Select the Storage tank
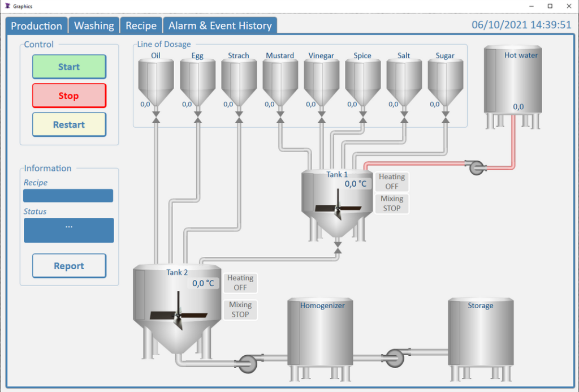 click(x=481, y=331)
